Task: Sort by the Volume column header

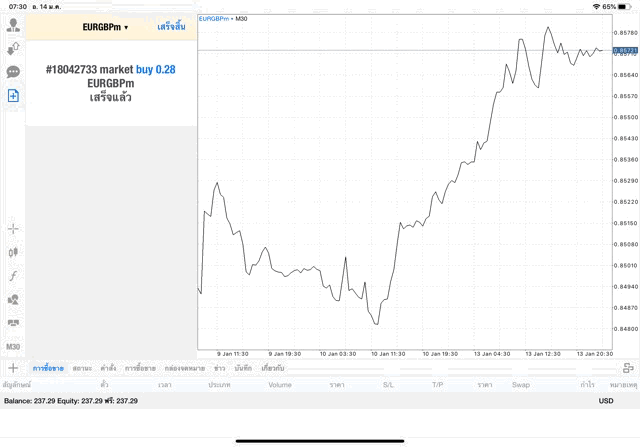Action: [x=280, y=384]
